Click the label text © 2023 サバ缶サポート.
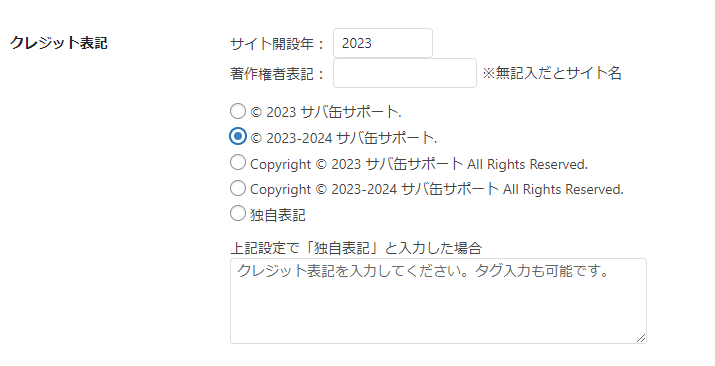 click(326, 112)
